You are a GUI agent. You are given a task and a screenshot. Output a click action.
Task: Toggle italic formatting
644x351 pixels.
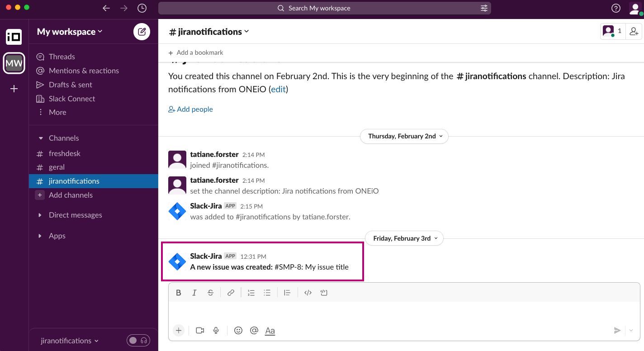[194, 293]
